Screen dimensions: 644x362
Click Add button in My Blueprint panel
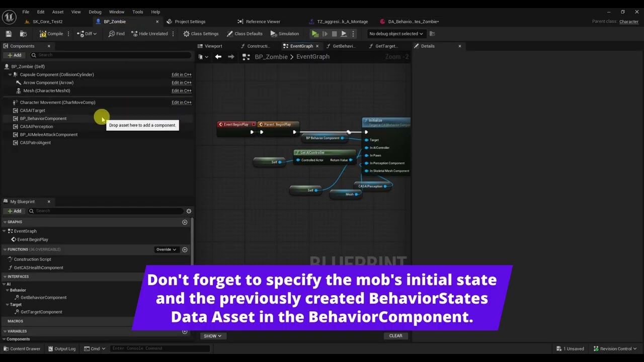14,211
